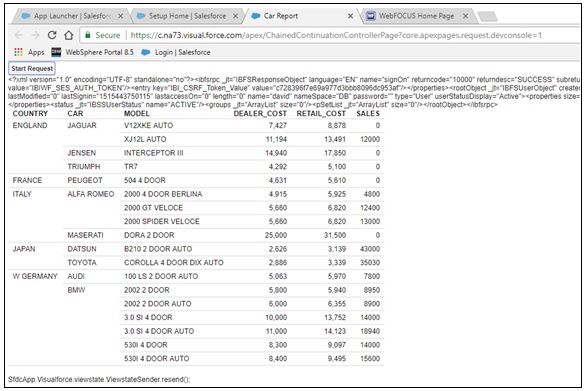The image size is (585, 391).
Task: Select the ENGLAND country cell
Action: [30, 125]
